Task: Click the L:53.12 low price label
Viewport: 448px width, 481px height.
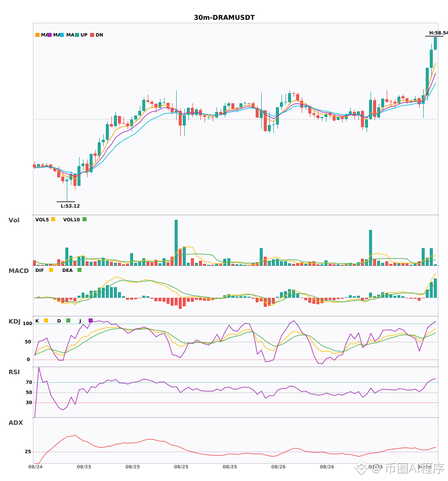Action: click(70, 206)
